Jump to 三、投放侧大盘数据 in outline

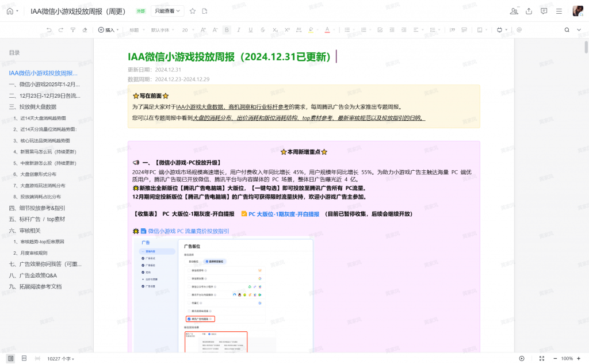tap(33, 107)
